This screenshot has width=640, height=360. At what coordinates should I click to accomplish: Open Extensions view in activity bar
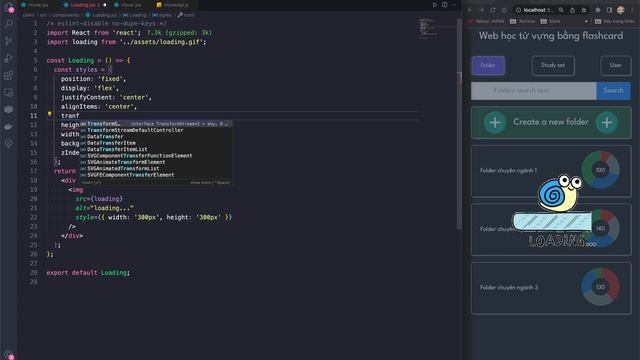[9, 76]
